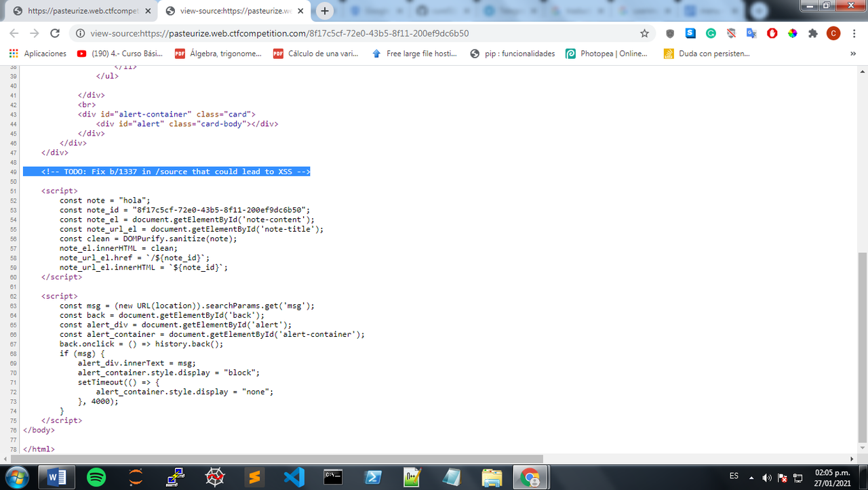Click the searchParams.get('msg') line

coord(187,306)
